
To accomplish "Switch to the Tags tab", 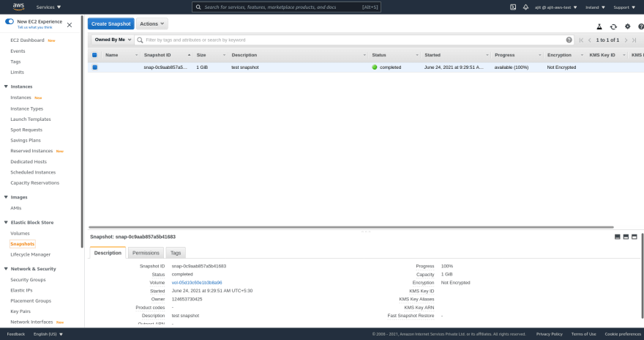I will [176, 253].
